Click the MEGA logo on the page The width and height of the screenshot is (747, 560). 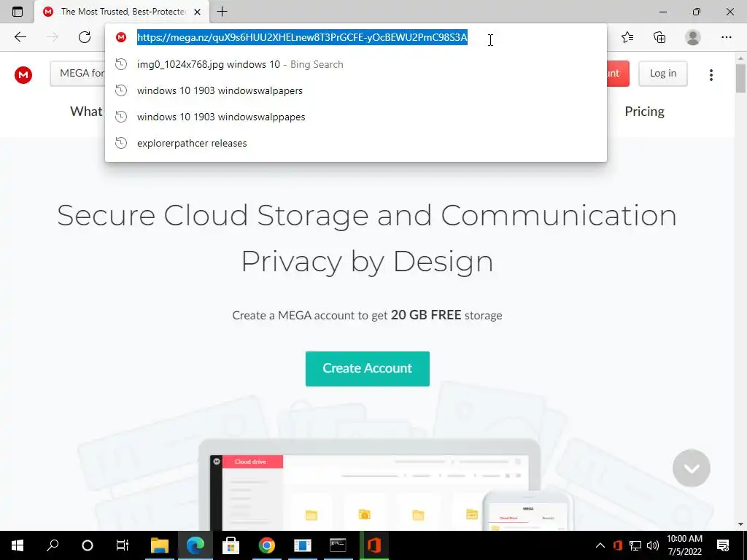coord(23,75)
